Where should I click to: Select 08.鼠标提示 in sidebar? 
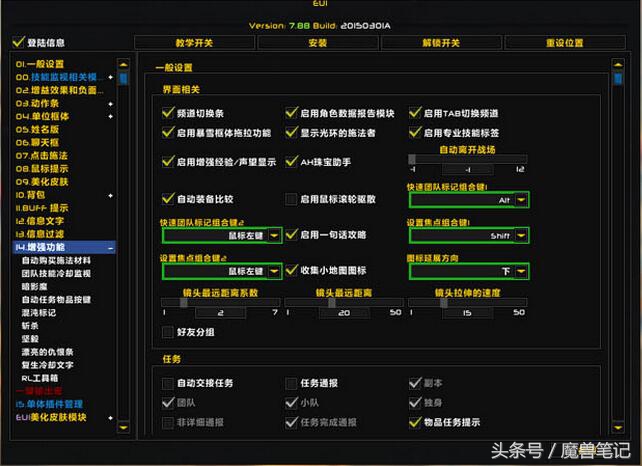pyautogui.click(x=42, y=169)
